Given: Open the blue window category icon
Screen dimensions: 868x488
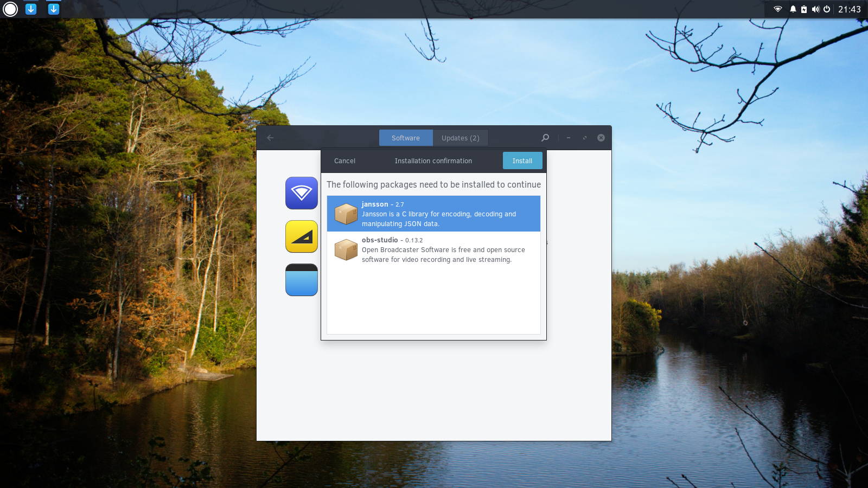Looking at the screenshot, I should pos(302,280).
